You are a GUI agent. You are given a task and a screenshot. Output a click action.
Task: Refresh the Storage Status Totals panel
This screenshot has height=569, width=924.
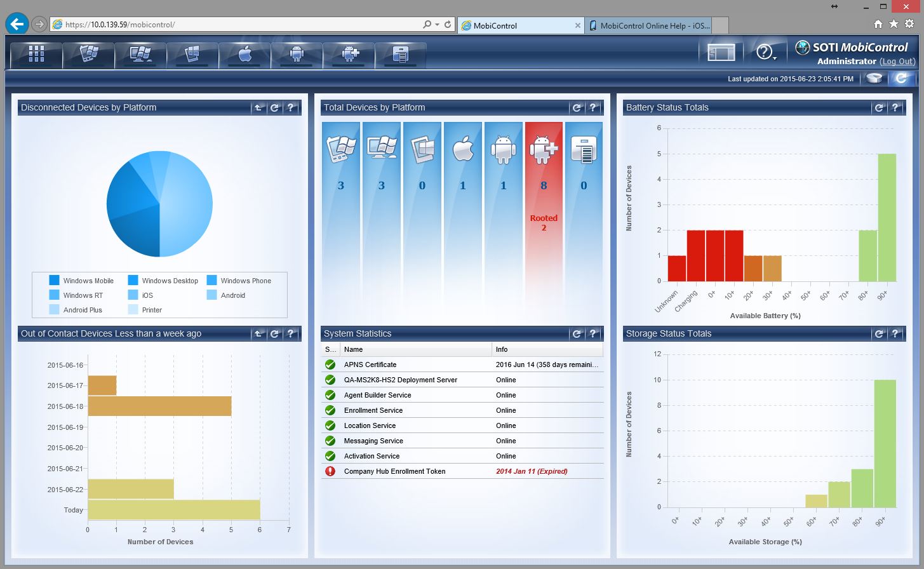coord(880,333)
